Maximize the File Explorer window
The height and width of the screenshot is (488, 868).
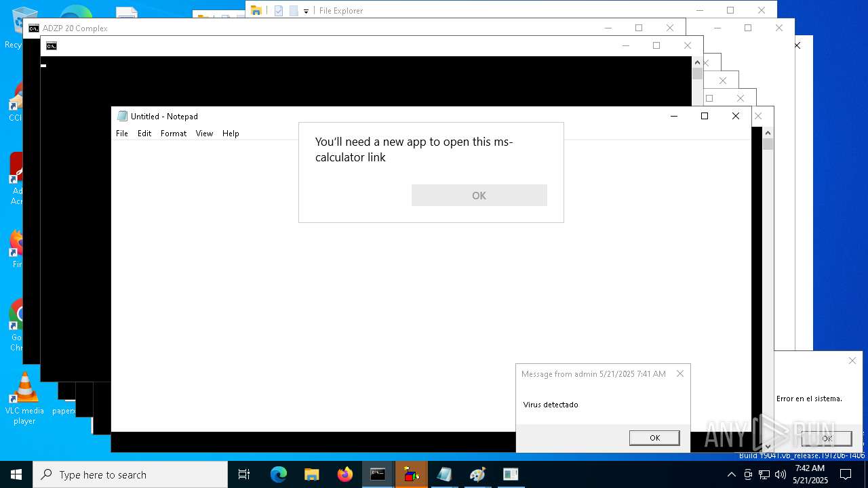click(x=730, y=10)
